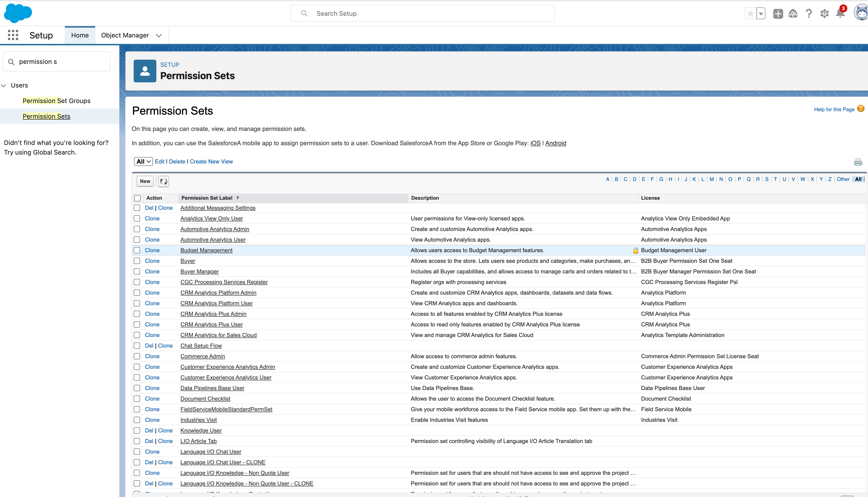
Task: Delete the Knowledge User permission set
Action: click(149, 430)
